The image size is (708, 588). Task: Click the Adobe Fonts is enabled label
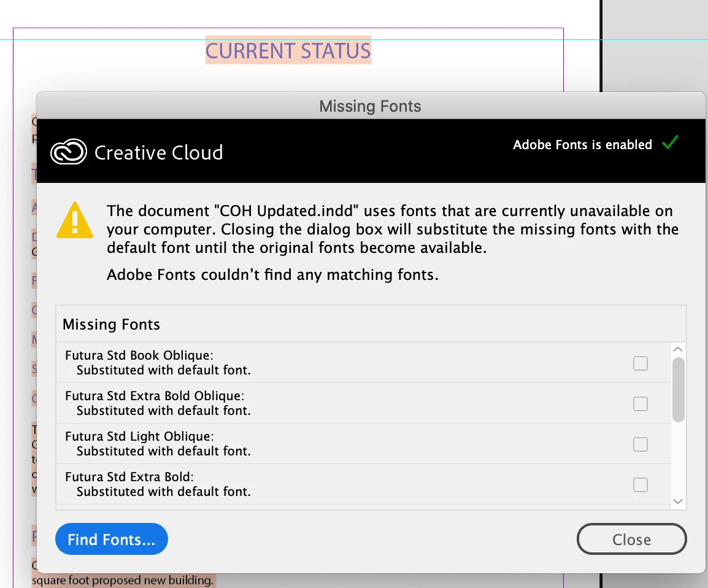click(582, 144)
